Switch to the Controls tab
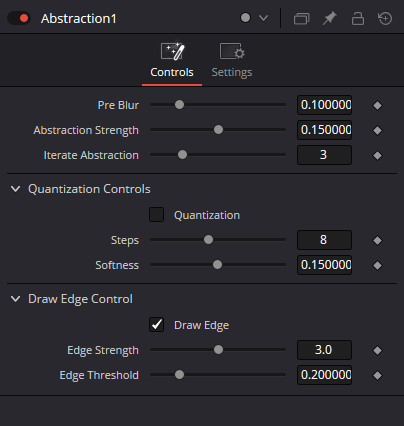The height and width of the screenshot is (426, 404). (172, 61)
